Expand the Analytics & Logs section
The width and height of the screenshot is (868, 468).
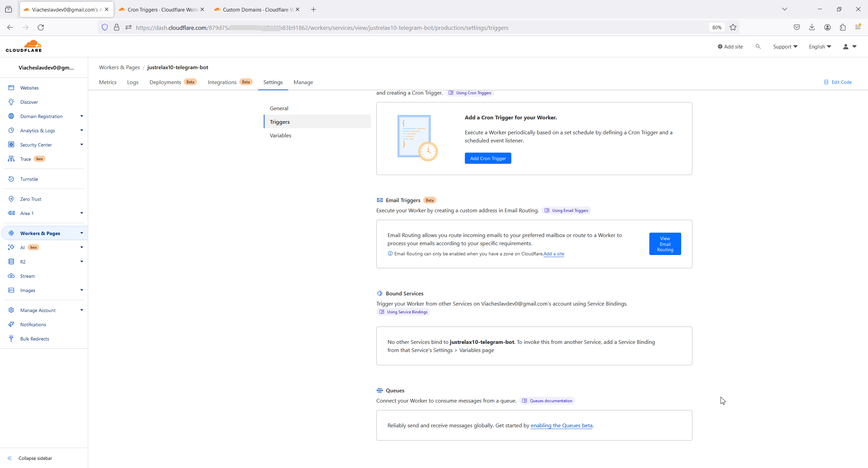[x=81, y=131]
